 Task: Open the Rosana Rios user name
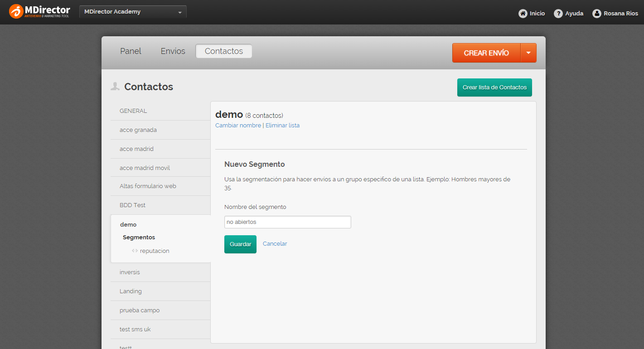(x=621, y=14)
